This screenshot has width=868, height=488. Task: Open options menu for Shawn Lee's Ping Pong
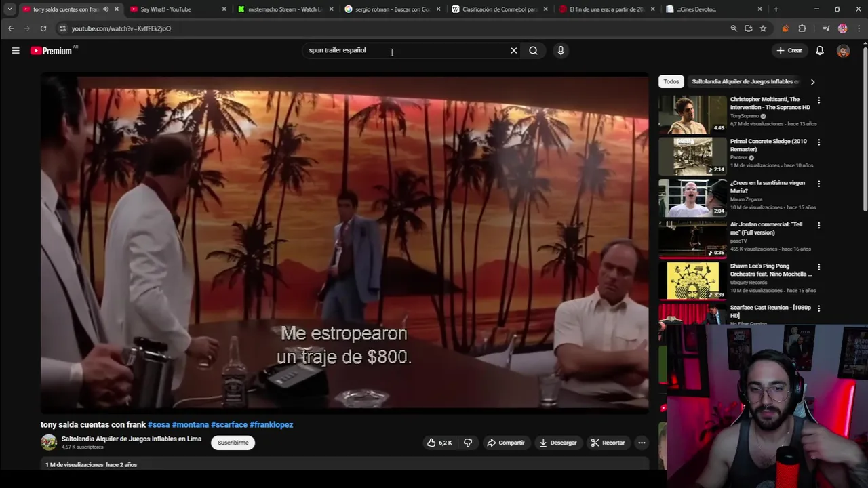tap(818, 267)
